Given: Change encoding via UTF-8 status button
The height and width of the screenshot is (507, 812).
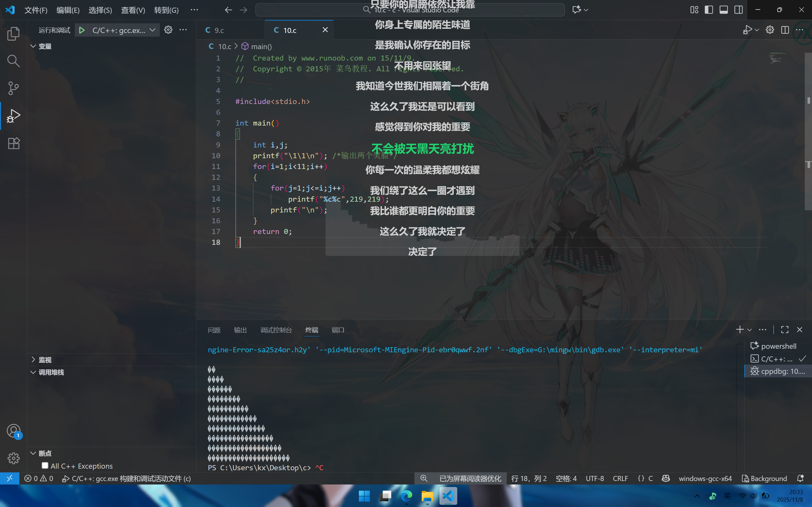Looking at the screenshot, I should coord(595,478).
